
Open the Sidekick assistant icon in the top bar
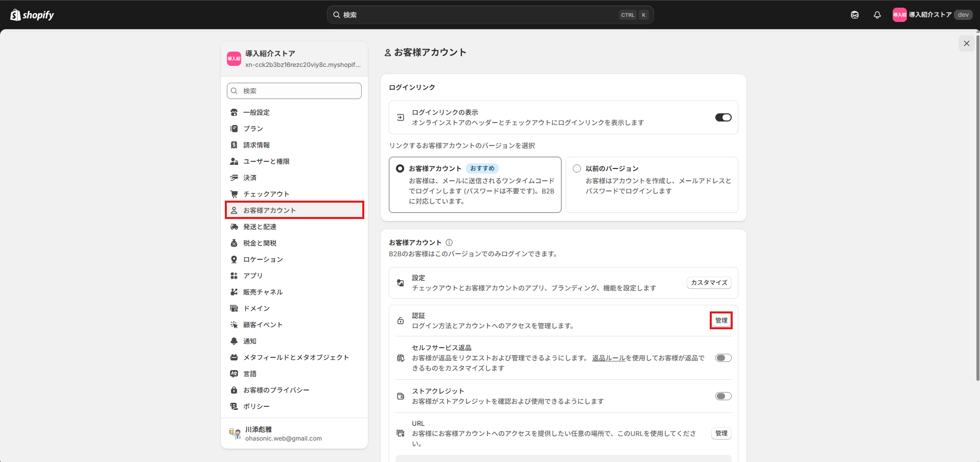(854, 15)
